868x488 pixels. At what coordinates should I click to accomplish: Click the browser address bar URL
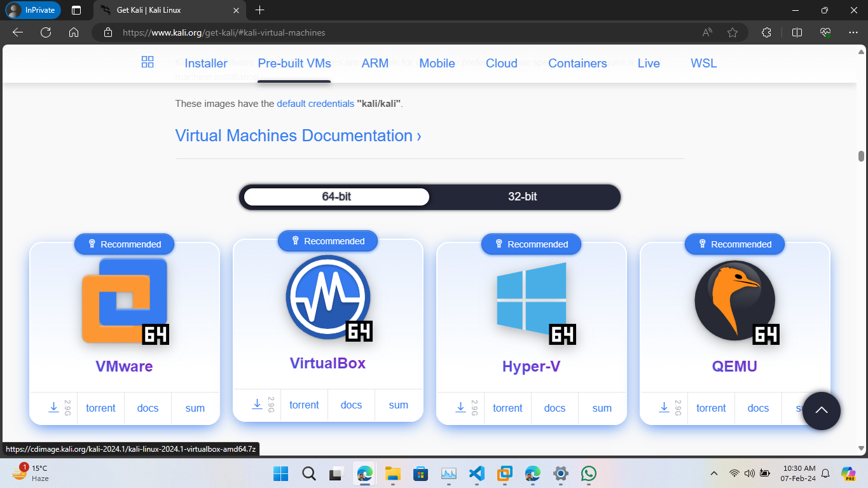coord(224,32)
